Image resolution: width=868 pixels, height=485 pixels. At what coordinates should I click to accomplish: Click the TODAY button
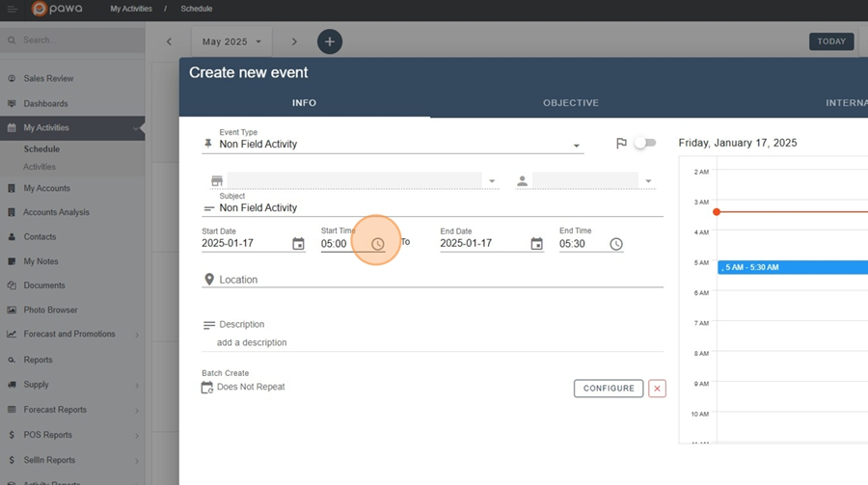(831, 41)
